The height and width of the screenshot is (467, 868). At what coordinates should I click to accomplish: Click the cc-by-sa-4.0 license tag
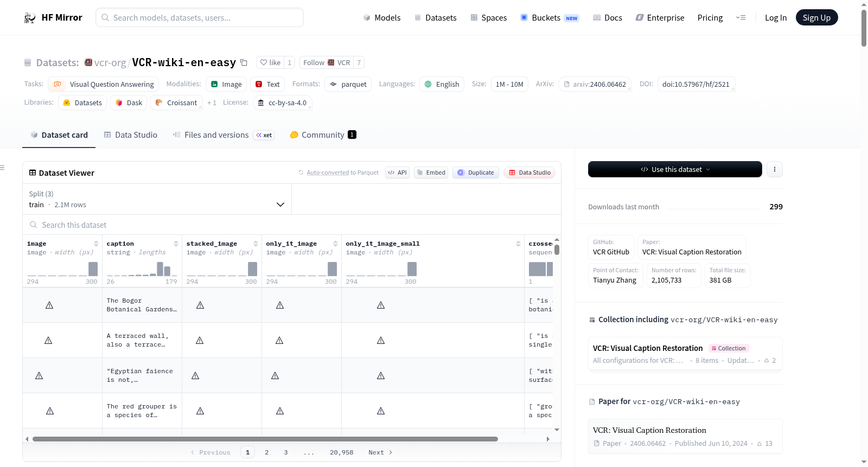click(x=282, y=103)
